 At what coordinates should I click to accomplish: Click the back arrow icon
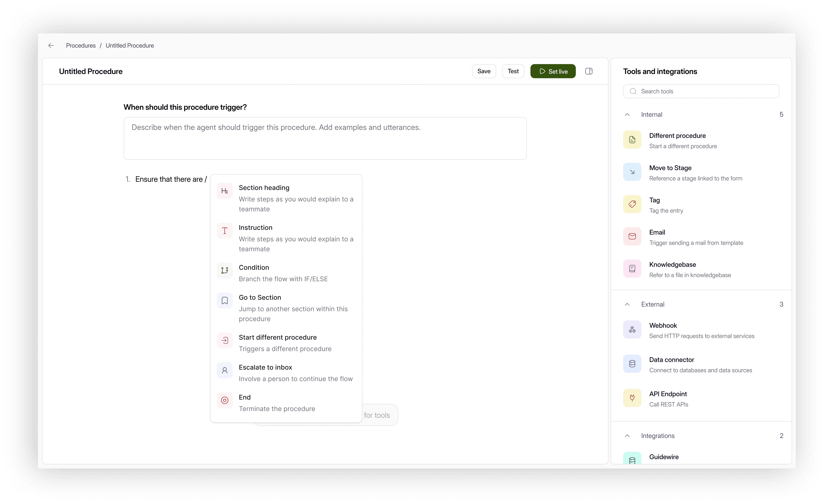tap(51, 45)
